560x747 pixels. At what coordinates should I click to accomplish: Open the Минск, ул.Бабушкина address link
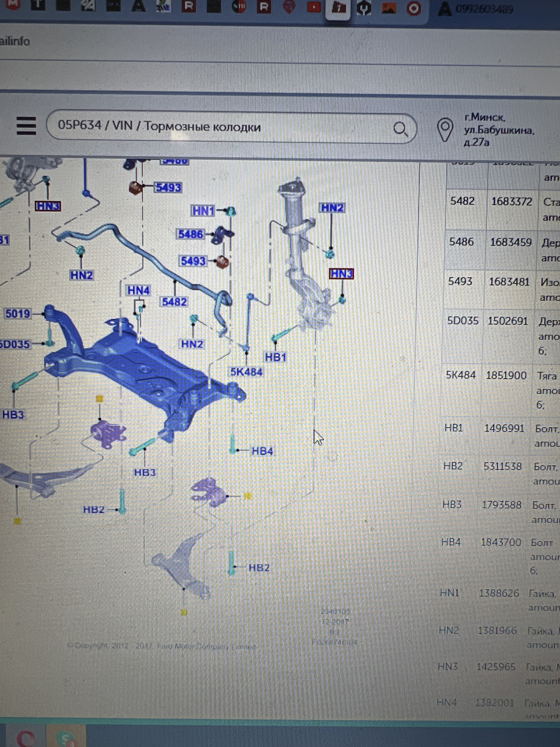coord(499,130)
